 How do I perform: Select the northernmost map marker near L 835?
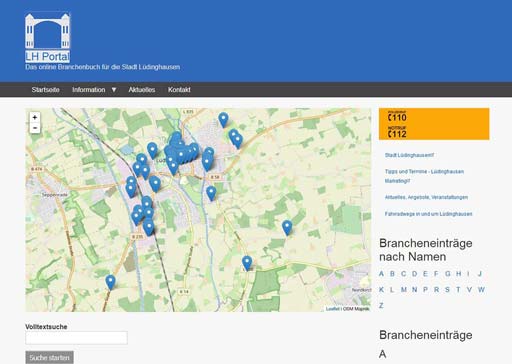(223, 120)
